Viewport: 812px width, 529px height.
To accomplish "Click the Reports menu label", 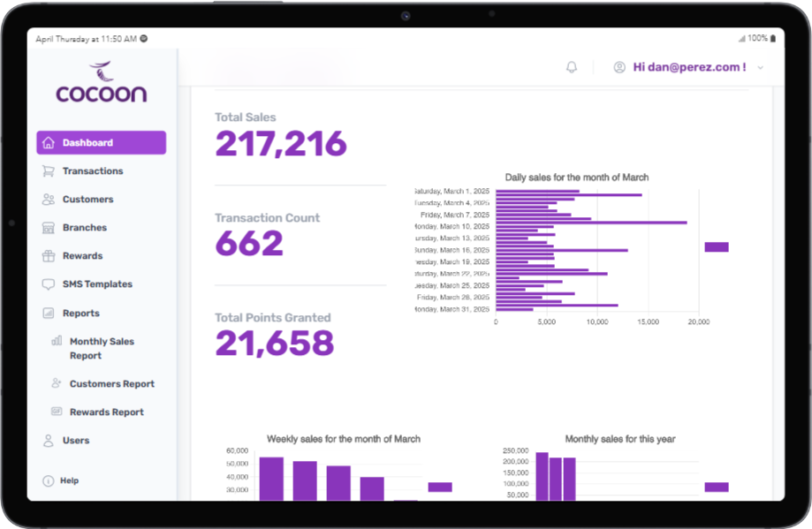I will [80, 314].
